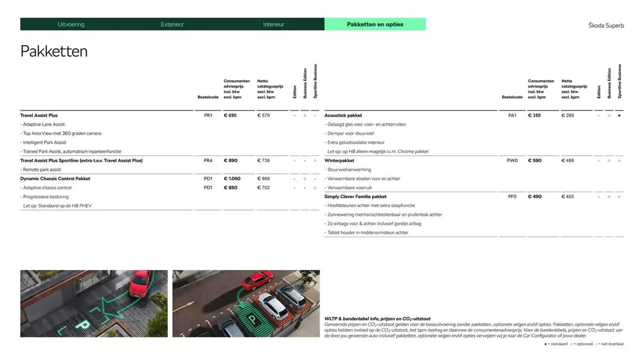644x362 pixels.
Task: Click the € 488 net price
Action: (568, 161)
